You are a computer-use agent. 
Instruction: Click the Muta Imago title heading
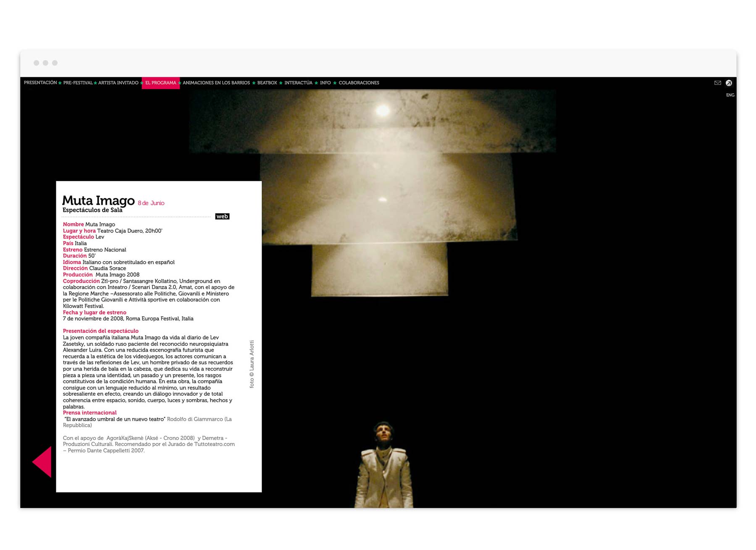point(98,200)
